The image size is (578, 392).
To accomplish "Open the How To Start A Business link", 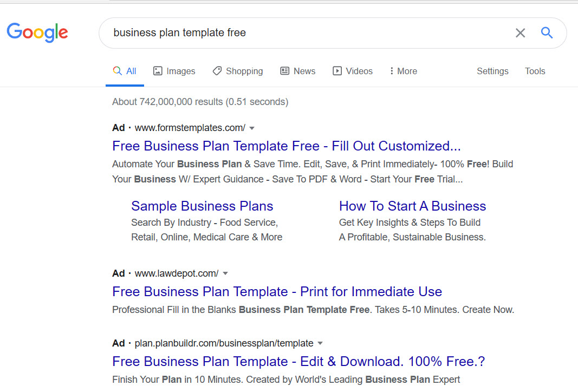I will [412, 206].
